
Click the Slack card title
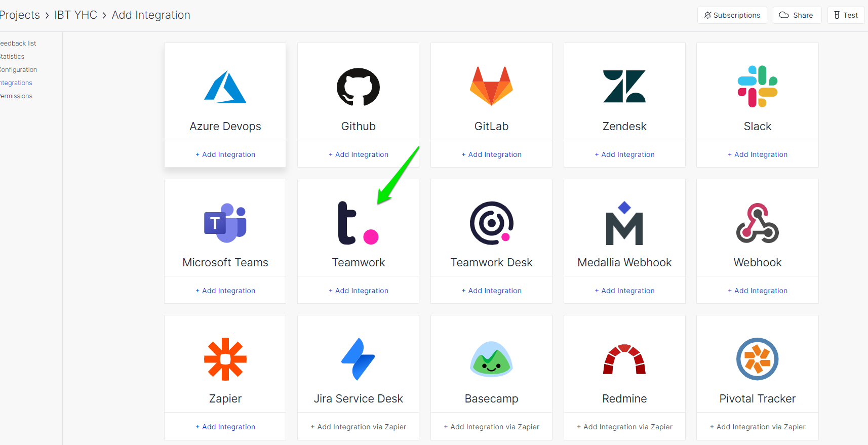click(x=758, y=126)
